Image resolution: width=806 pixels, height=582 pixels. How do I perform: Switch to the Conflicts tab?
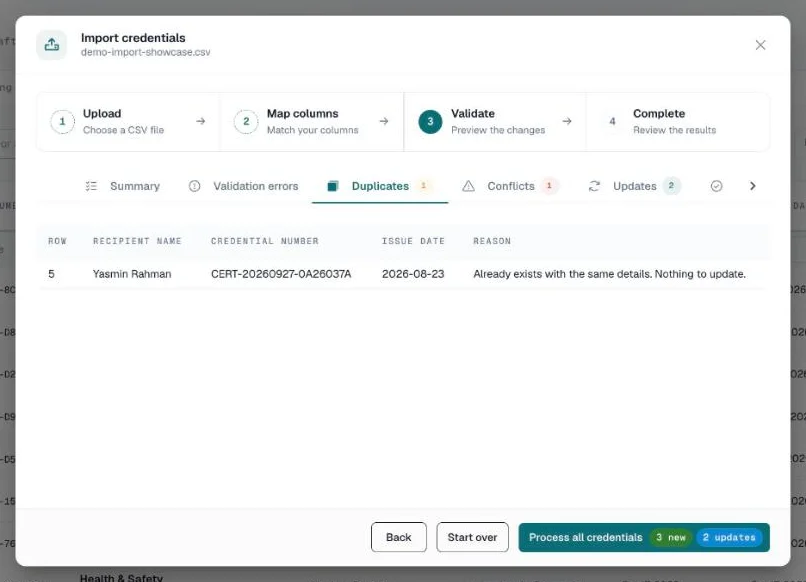(510, 186)
